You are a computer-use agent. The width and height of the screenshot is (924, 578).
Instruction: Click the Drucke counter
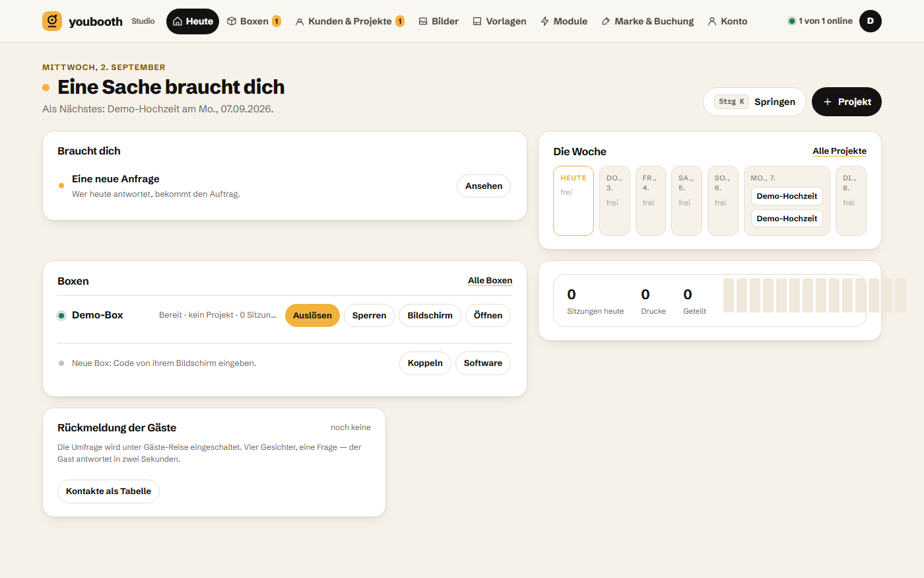pyautogui.click(x=653, y=301)
